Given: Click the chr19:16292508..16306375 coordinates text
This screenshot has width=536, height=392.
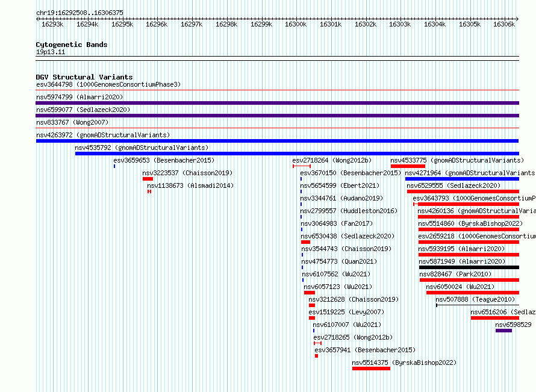Looking at the screenshot, I should click(79, 13).
